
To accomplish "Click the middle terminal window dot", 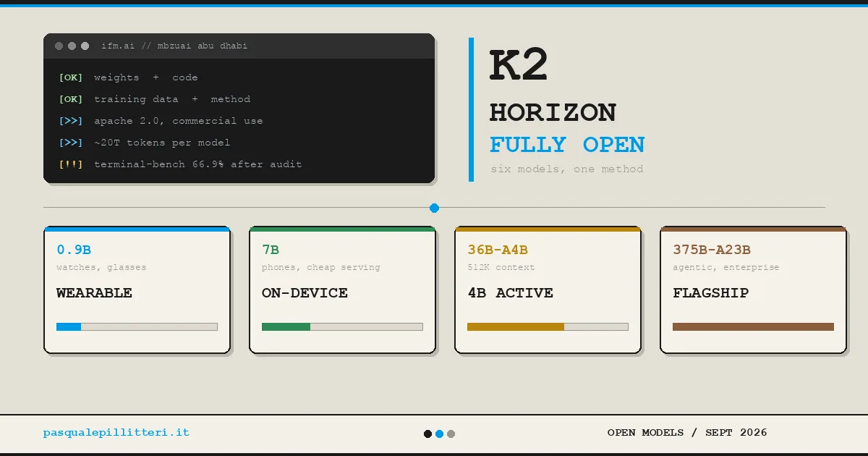I will click(x=72, y=46).
